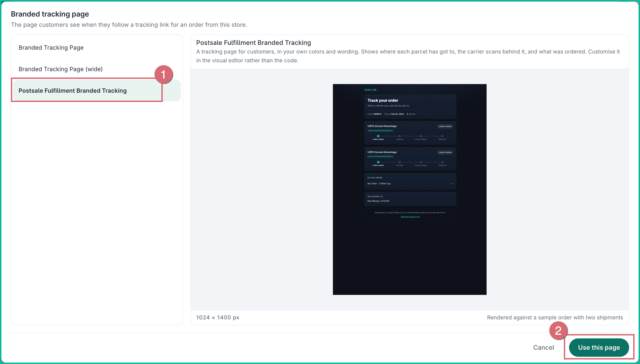
Task: Open tracking number ending in 12
Action: click(x=380, y=156)
